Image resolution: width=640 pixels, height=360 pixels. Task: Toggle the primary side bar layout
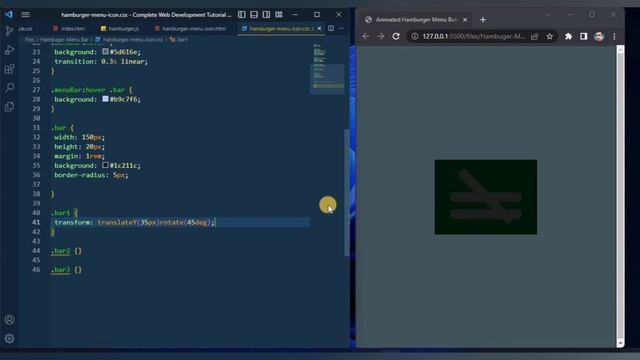click(x=242, y=15)
